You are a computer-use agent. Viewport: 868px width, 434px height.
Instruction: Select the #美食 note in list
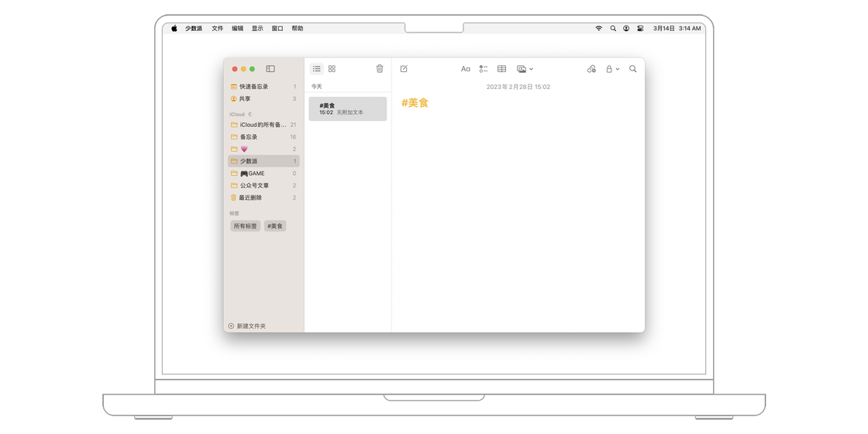pyautogui.click(x=348, y=108)
